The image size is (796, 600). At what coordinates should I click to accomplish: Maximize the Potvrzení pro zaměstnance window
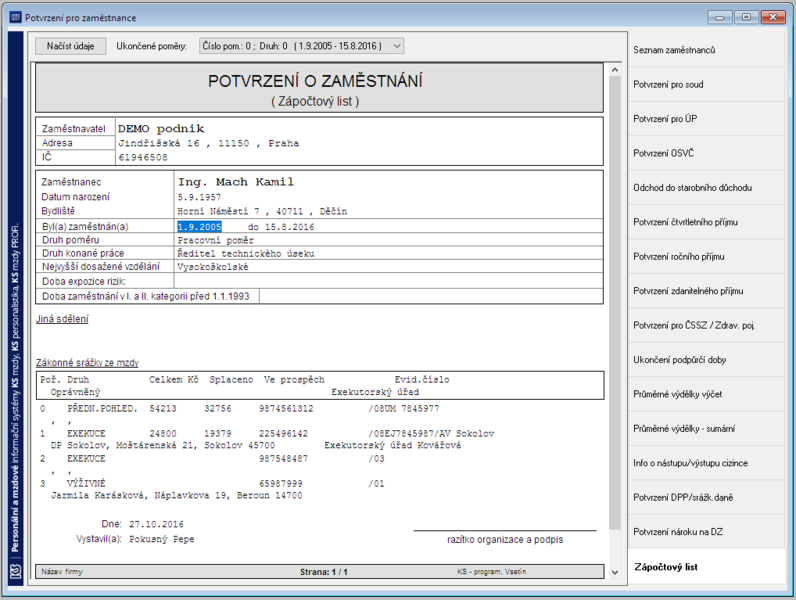[746, 17]
